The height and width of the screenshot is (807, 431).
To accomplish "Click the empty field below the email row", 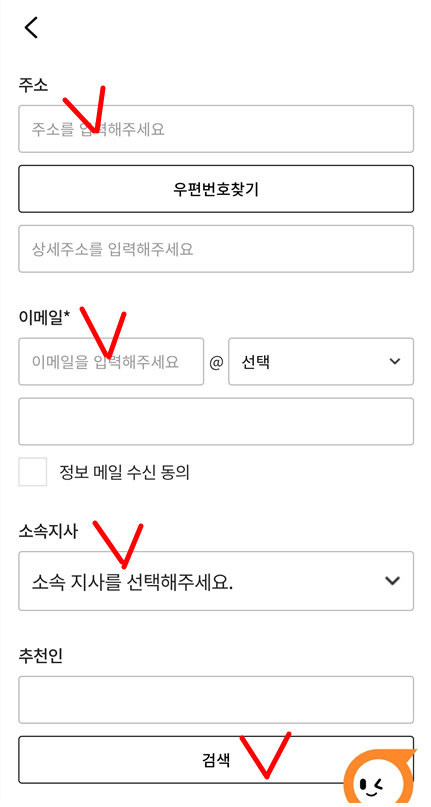I will click(216, 422).
